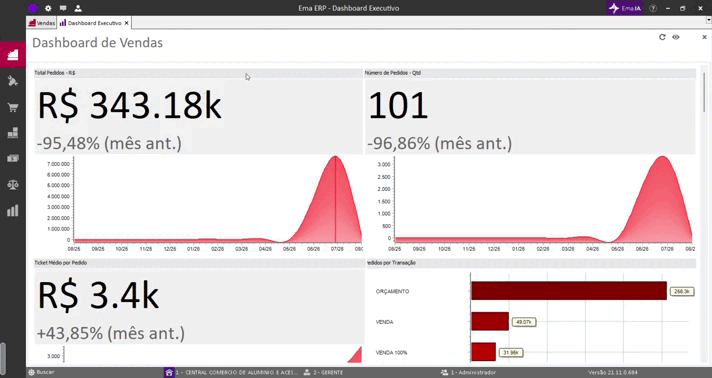
Task: Open the balance scale module in sidebar
Action: (13, 184)
